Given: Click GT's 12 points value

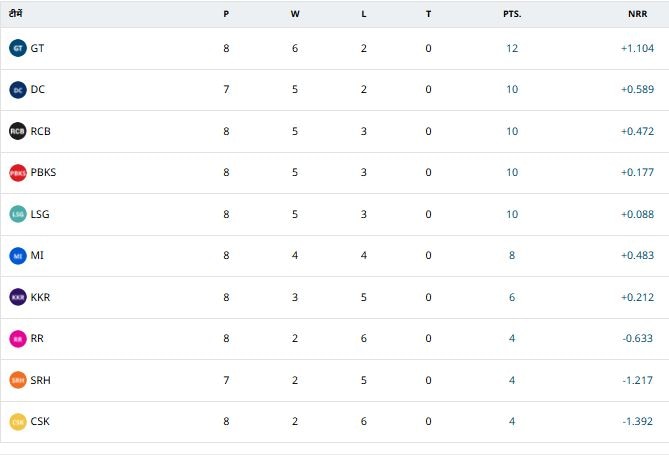Looking at the screenshot, I should click(x=512, y=48).
